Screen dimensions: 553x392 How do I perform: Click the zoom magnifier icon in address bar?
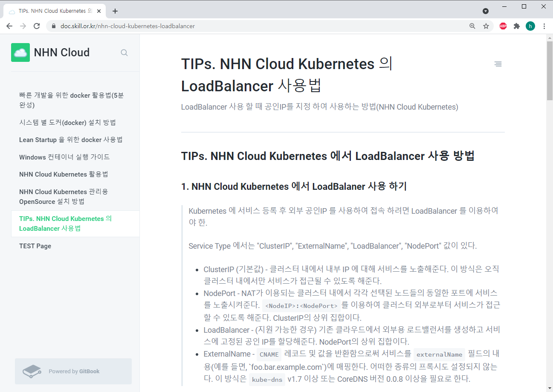coord(472,26)
